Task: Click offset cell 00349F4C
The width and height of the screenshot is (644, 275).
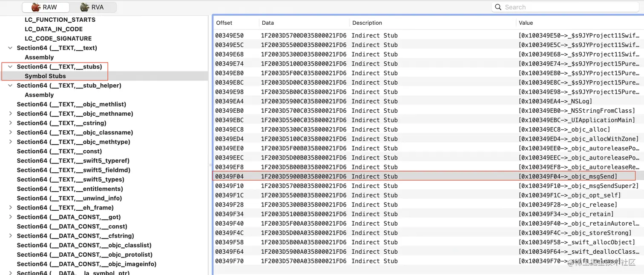Action: (x=230, y=233)
